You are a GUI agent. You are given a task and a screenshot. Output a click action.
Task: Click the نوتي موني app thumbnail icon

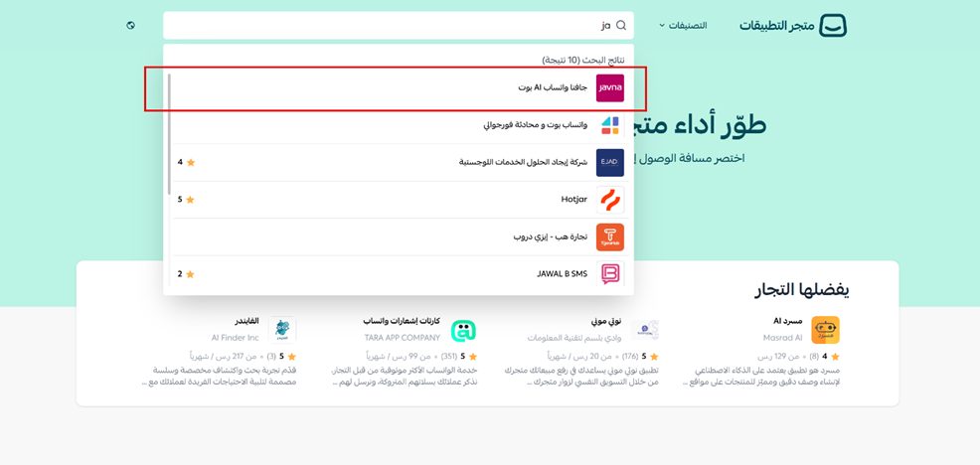[645, 330]
